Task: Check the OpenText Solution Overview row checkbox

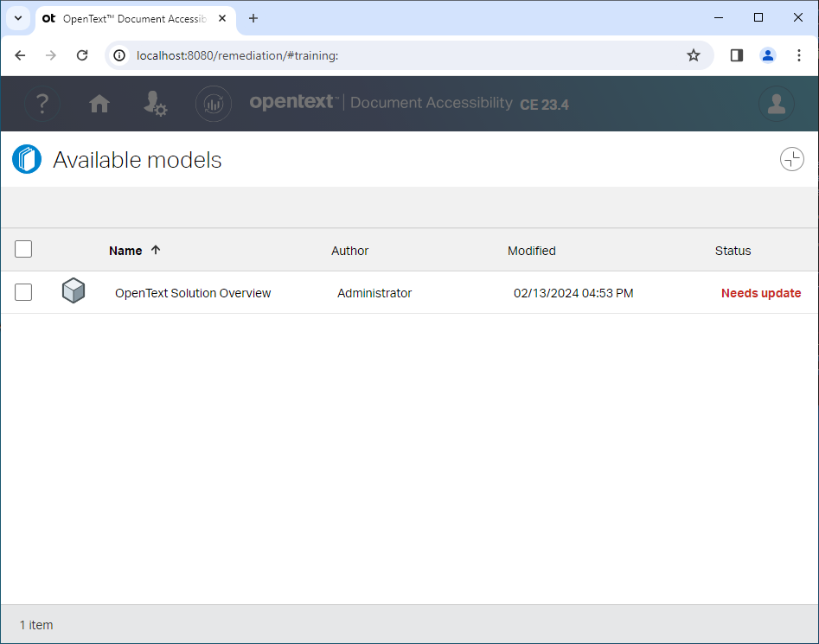Action: (x=23, y=292)
